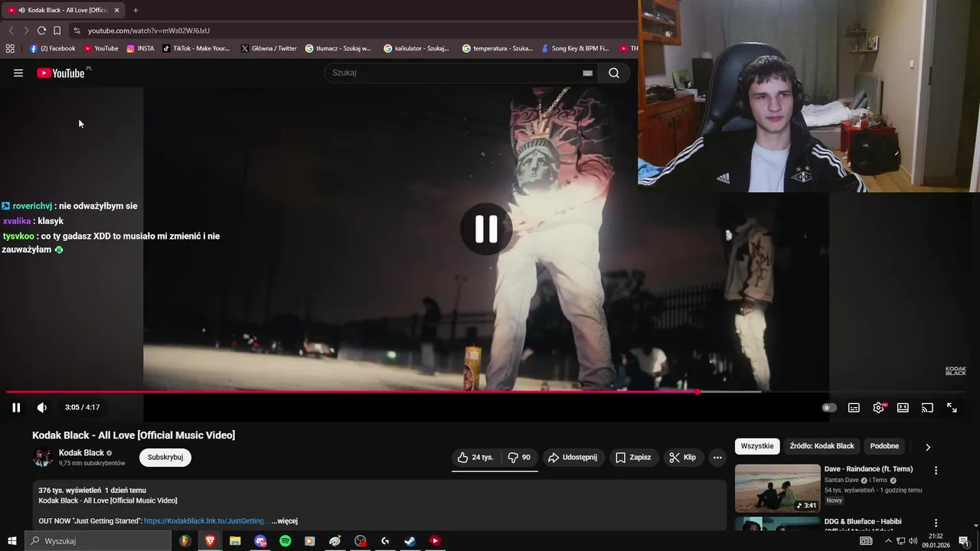Switch to theater mode view
The width and height of the screenshot is (980, 551).
point(903,408)
